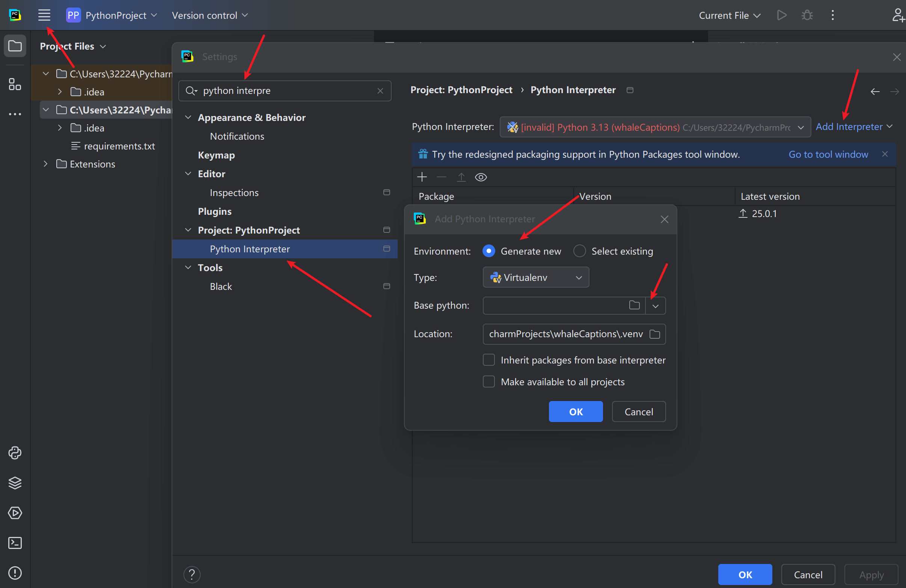Toggle show early releases eye icon

point(481,177)
